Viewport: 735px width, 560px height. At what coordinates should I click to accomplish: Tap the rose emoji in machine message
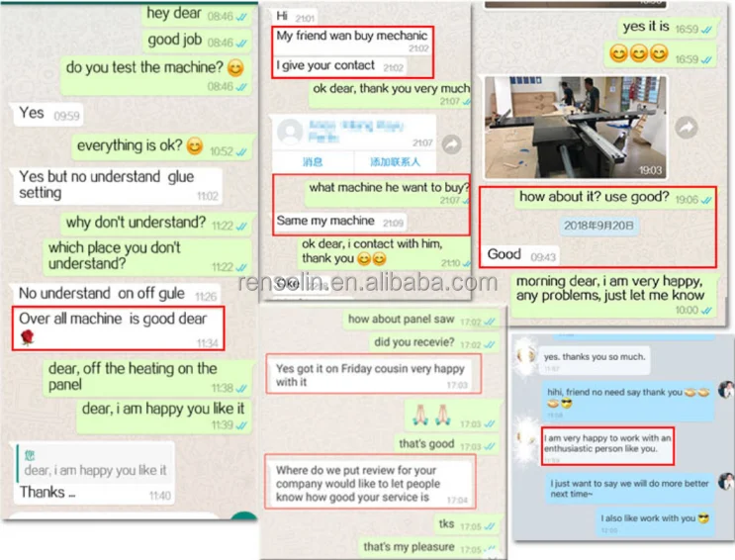click(x=27, y=337)
